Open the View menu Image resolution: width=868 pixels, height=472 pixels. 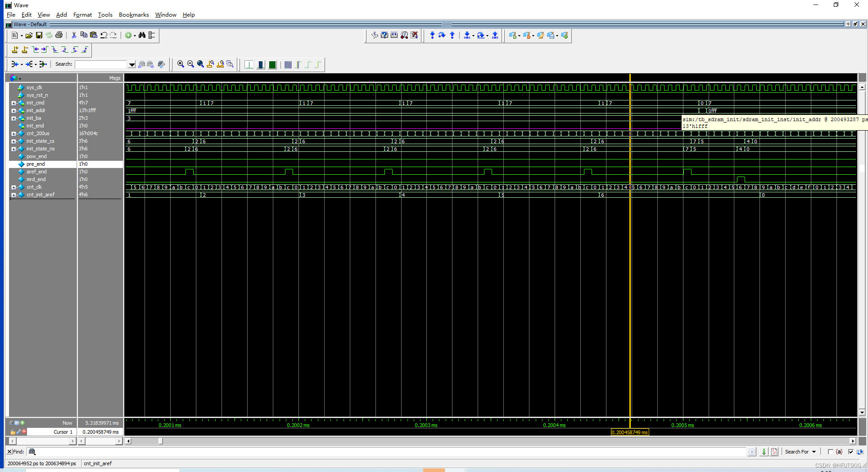click(x=44, y=15)
